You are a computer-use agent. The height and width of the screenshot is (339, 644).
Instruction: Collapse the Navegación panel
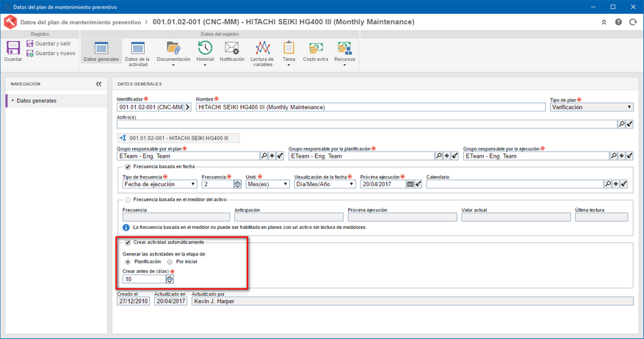(98, 84)
